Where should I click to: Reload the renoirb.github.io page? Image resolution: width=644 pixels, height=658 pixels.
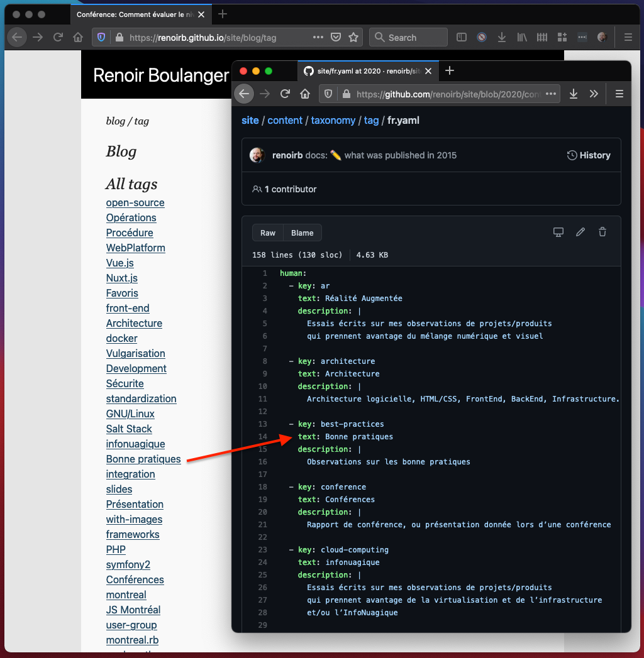pyautogui.click(x=58, y=37)
